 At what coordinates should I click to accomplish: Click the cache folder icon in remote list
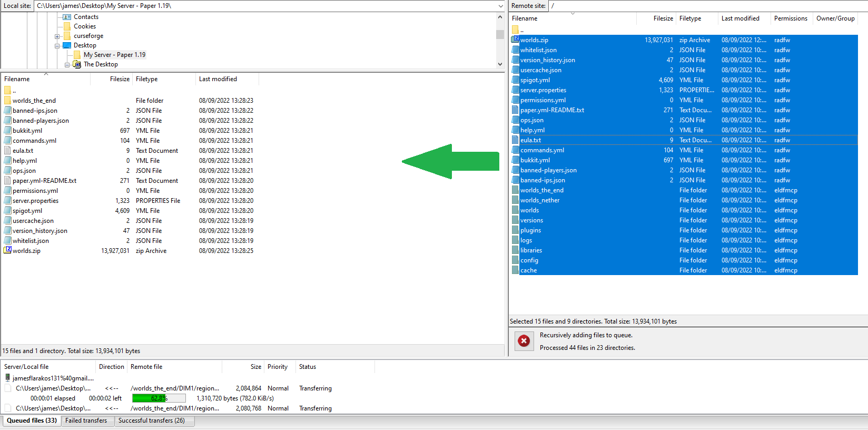(x=516, y=270)
